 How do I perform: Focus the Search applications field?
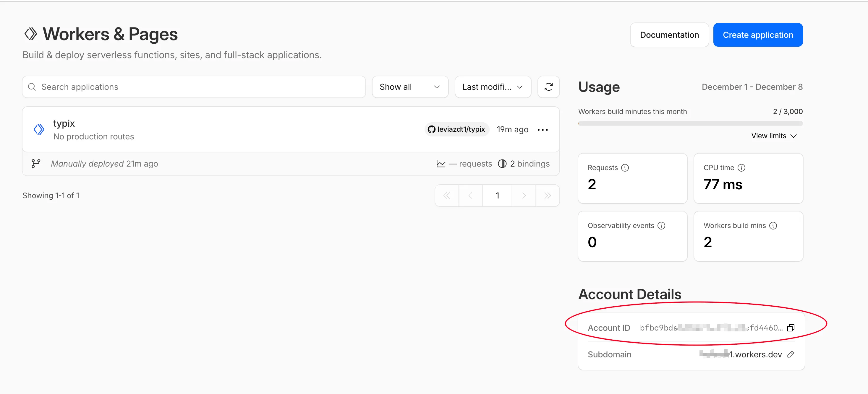point(199,87)
